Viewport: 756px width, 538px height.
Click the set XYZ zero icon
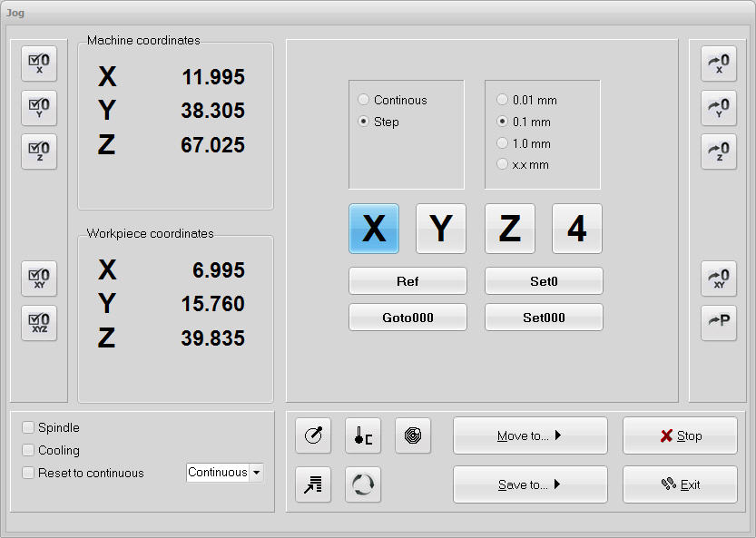point(39,323)
